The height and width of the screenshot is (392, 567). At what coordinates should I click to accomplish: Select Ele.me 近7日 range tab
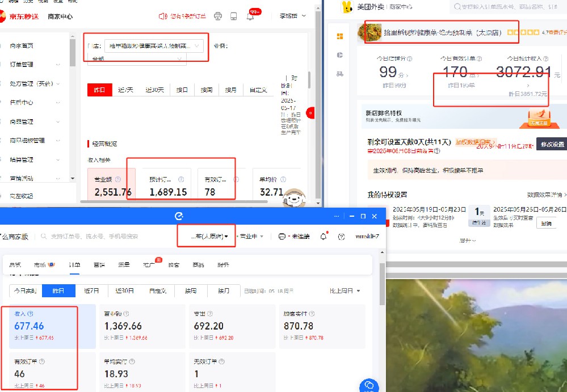91,291
